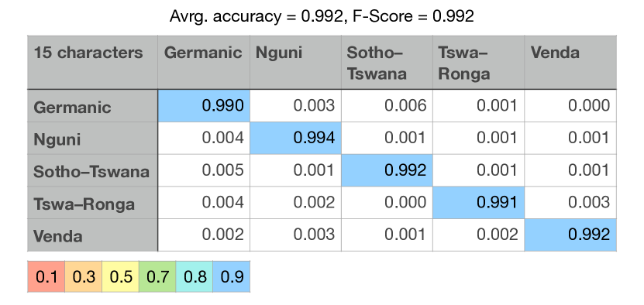Viewport: 644px width, 305px height.
Task: Select the Sotho–Tswana row 0.005 cell
Action: [204, 170]
